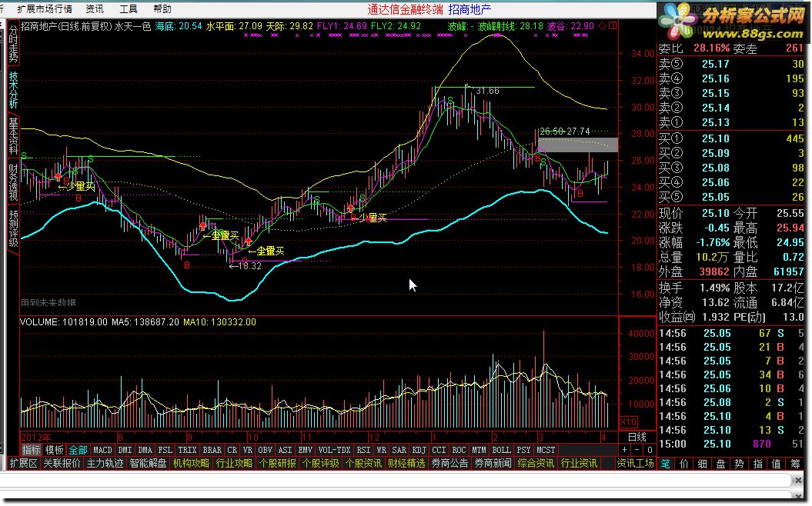Apply the EMV indicator
Screen dimensions: 812x506
pyautogui.click(x=305, y=450)
